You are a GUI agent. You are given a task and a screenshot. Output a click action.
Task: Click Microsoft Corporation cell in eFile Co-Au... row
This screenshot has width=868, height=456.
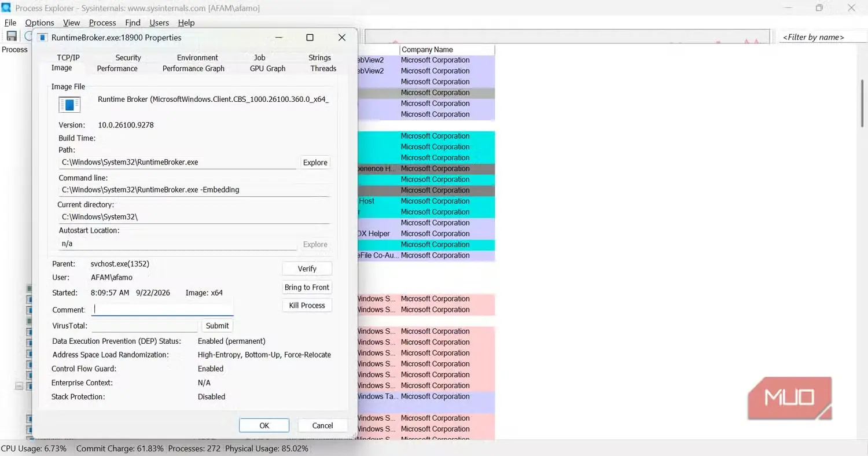click(435, 255)
